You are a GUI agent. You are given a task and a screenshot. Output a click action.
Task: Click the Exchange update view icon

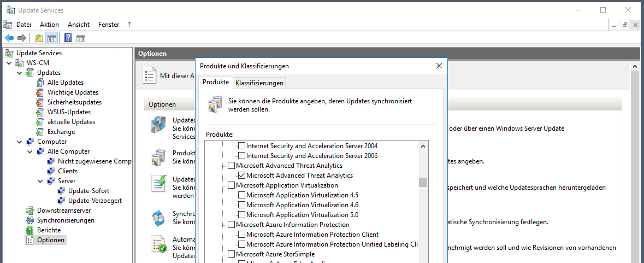40,132
